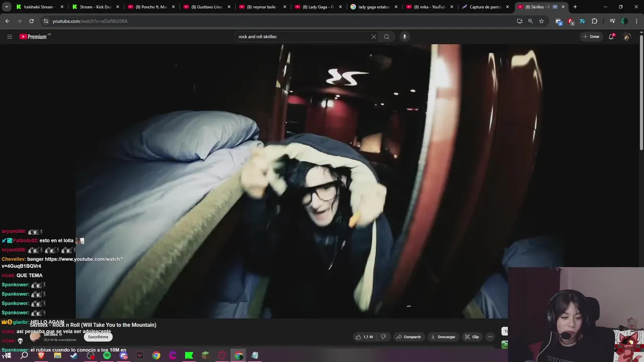Viewport: 644px width, 362px height.
Task: Open OBS Studio from taskbar
Action: click(91, 355)
